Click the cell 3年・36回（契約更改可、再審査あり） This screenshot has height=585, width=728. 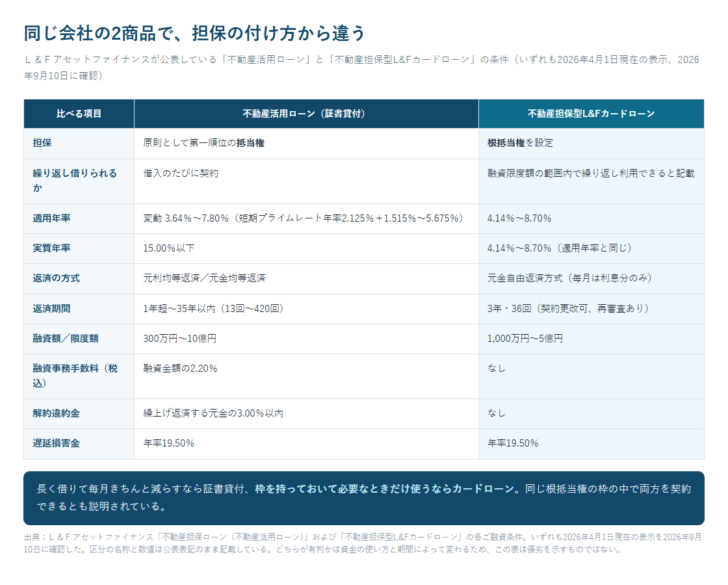click(x=591, y=309)
